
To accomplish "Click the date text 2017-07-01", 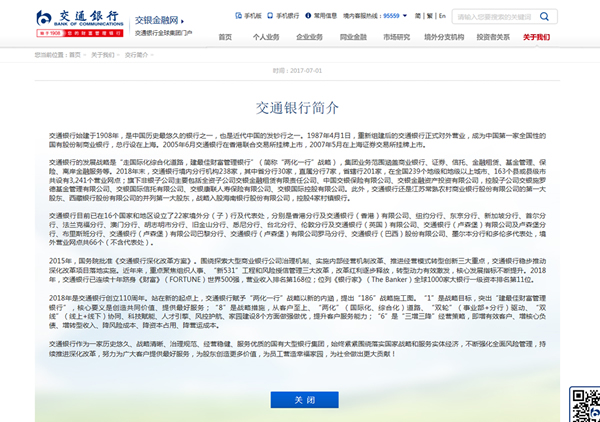I will (x=306, y=71).
